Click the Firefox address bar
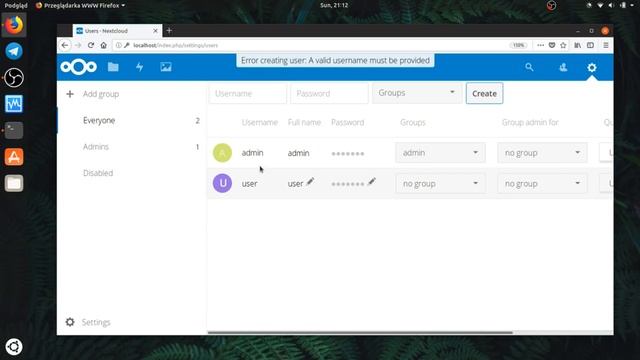640x360 pixels. pyautogui.click(x=310, y=45)
